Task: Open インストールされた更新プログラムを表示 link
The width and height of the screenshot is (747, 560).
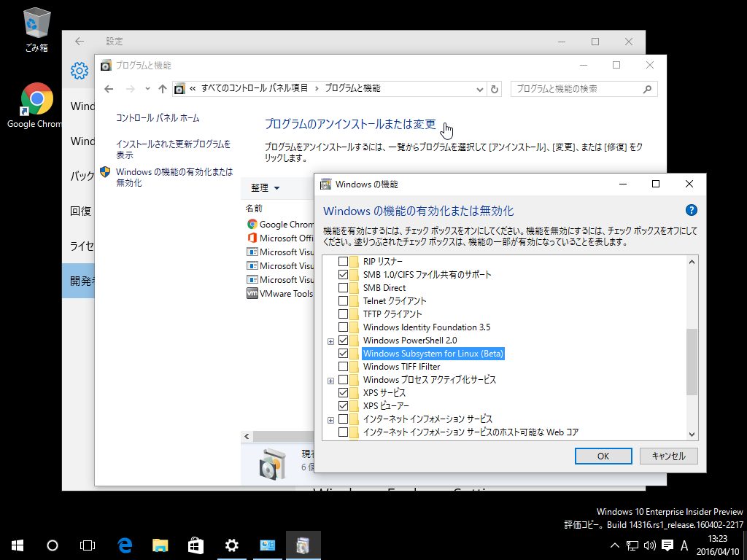Action: click(x=174, y=149)
